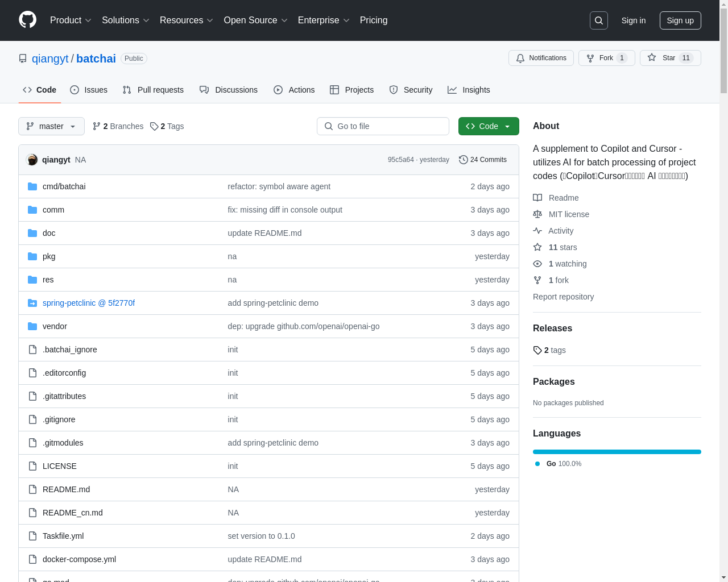This screenshot has height=582, width=728.
Task: Open the vendor folder icon
Action: pyautogui.click(x=32, y=326)
